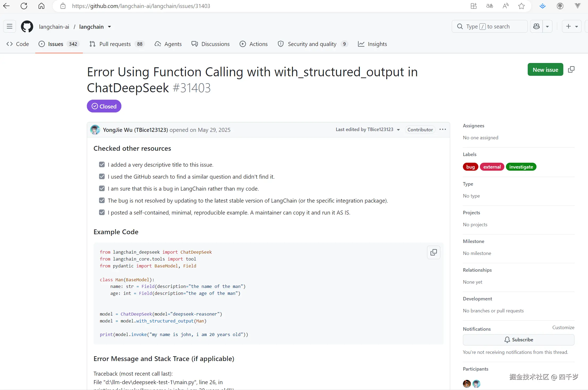Open GitHub Copilot chat

tap(536, 26)
